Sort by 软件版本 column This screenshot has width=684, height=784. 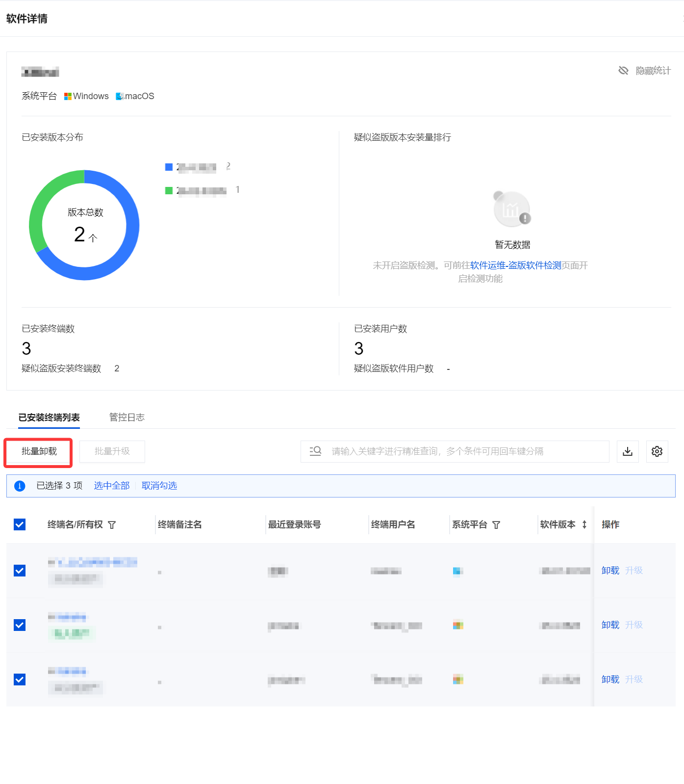click(584, 524)
